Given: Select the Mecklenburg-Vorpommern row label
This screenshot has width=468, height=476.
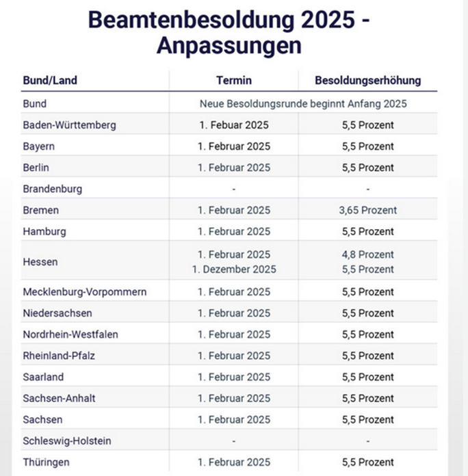Looking at the screenshot, I should click(x=85, y=292).
